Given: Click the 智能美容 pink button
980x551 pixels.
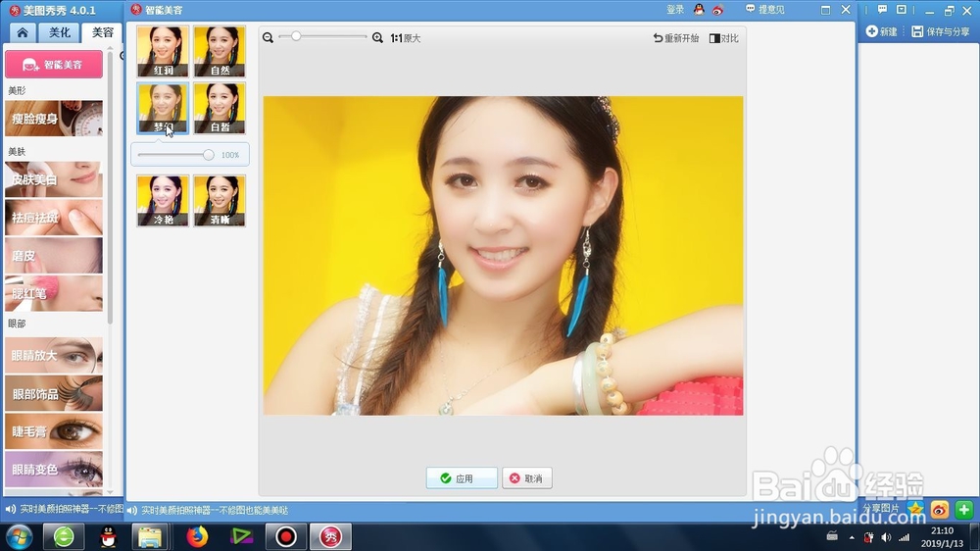Looking at the screenshot, I should (x=54, y=65).
